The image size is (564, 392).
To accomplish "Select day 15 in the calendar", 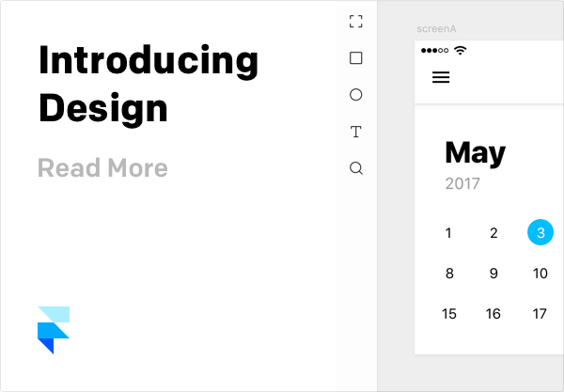I will 449,314.
